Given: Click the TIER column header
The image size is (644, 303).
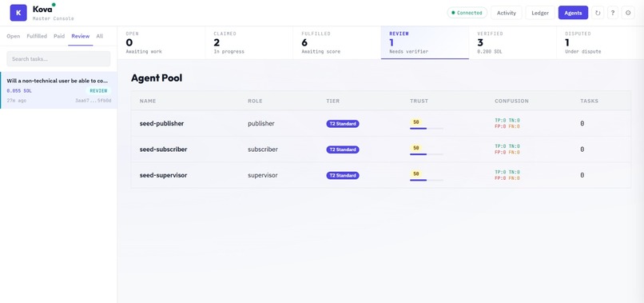Looking at the screenshot, I should tap(333, 101).
